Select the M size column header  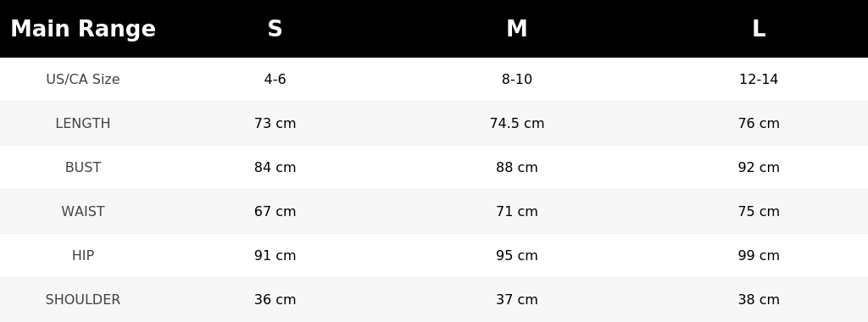click(x=516, y=29)
